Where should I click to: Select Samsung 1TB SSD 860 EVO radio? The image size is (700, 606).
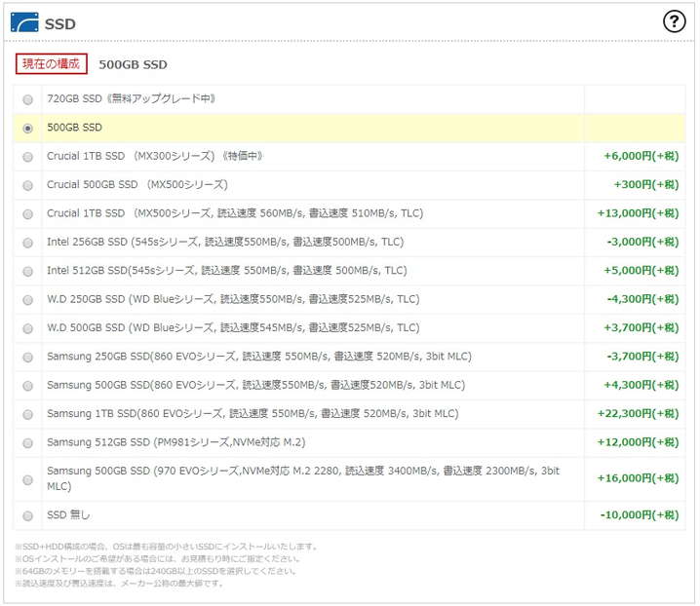pyautogui.click(x=27, y=414)
